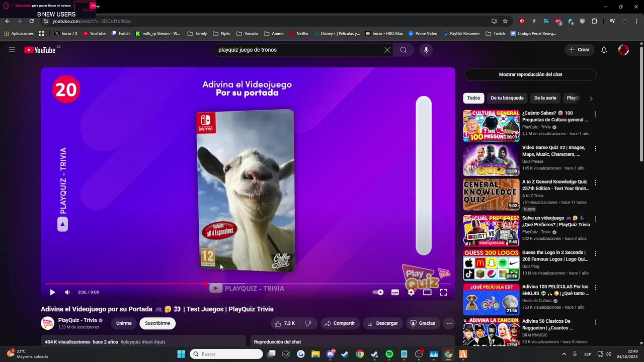Open a new browser tab
This screenshot has width=644, height=362.
coord(98,7)
